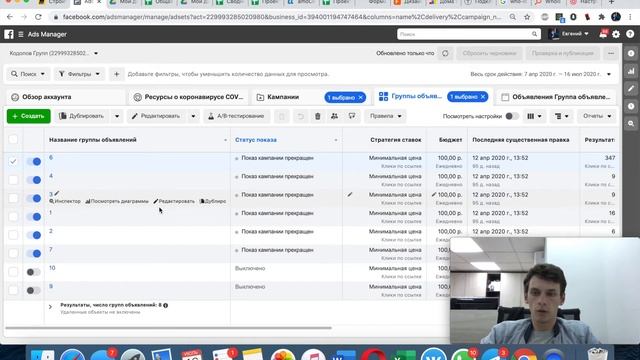Image resolution: width=640 pixels, height=360 pixels.
Task: Switch to Объявления tab
Action: point(557,97)
